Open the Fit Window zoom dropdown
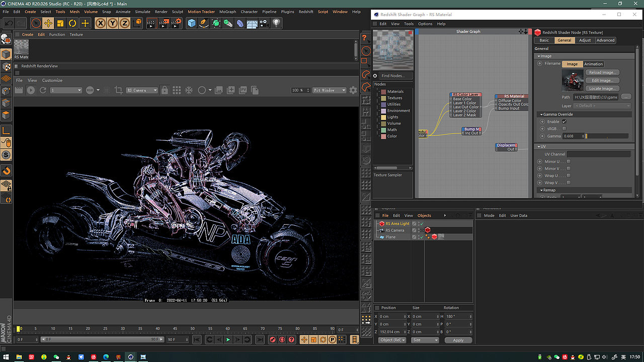Image resolution: width=644 pixels, height=362 pixels. point(330,90)
